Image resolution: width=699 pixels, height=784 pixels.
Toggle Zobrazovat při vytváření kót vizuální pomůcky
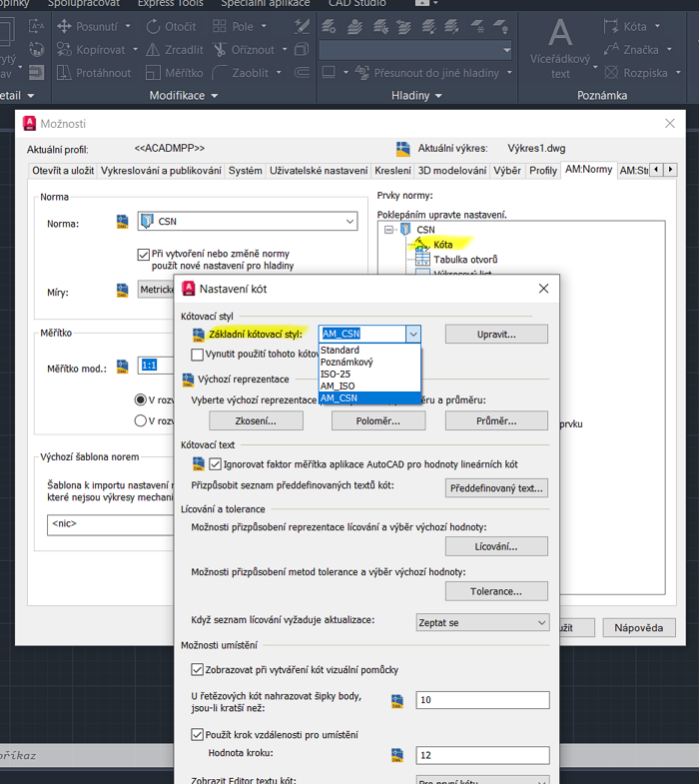pos(197,669)
